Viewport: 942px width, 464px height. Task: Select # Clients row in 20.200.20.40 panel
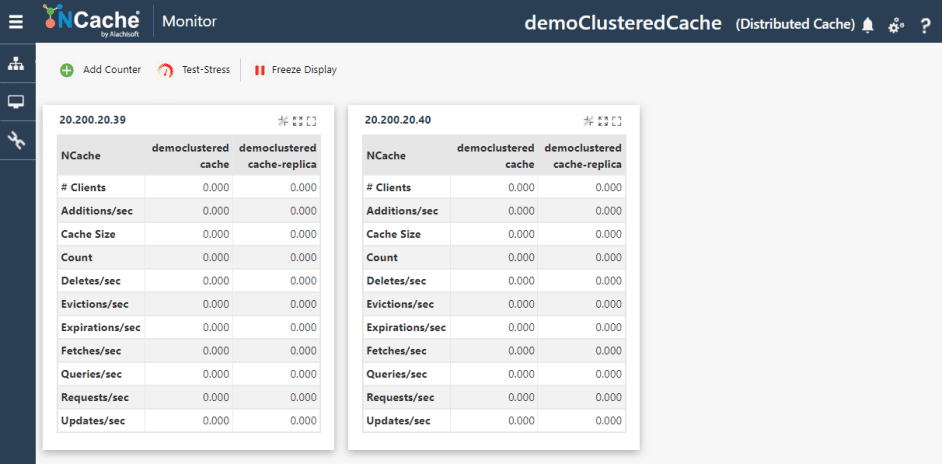[x=494, y=188]
